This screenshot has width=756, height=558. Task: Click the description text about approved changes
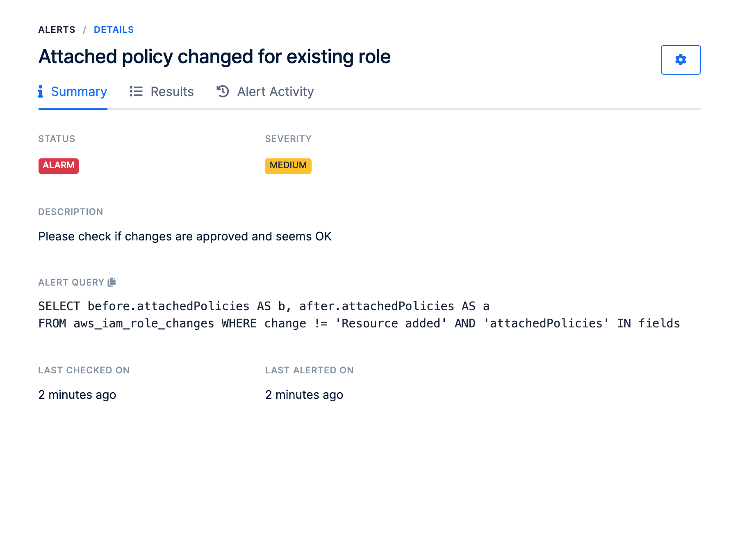(x=184, y=236)
